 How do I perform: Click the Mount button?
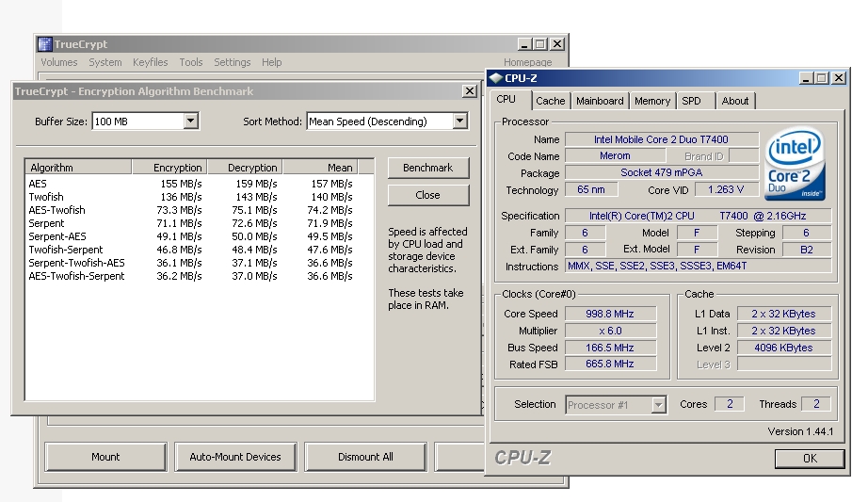coord(105,457)
